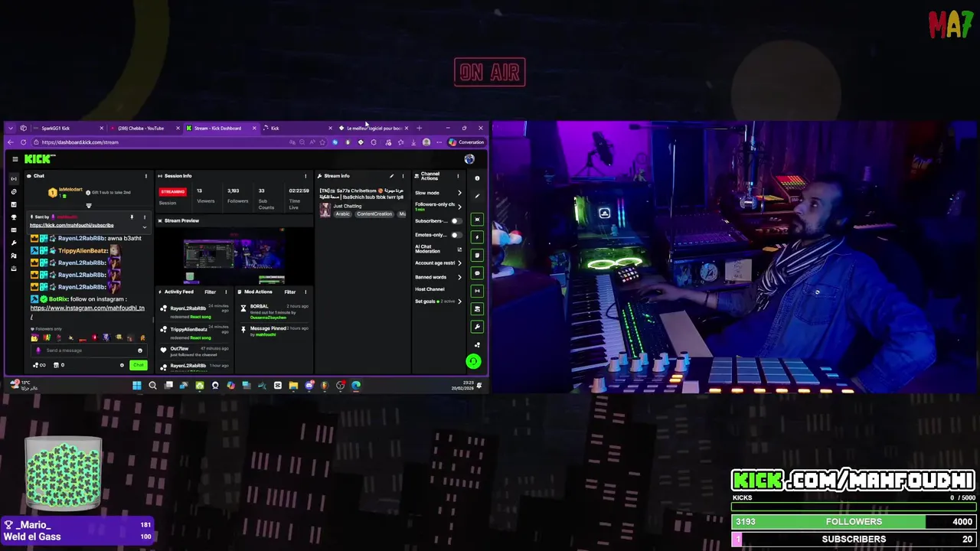
Task: Click the green round support button
Action: pyautogui.click(x=473, y=361)
